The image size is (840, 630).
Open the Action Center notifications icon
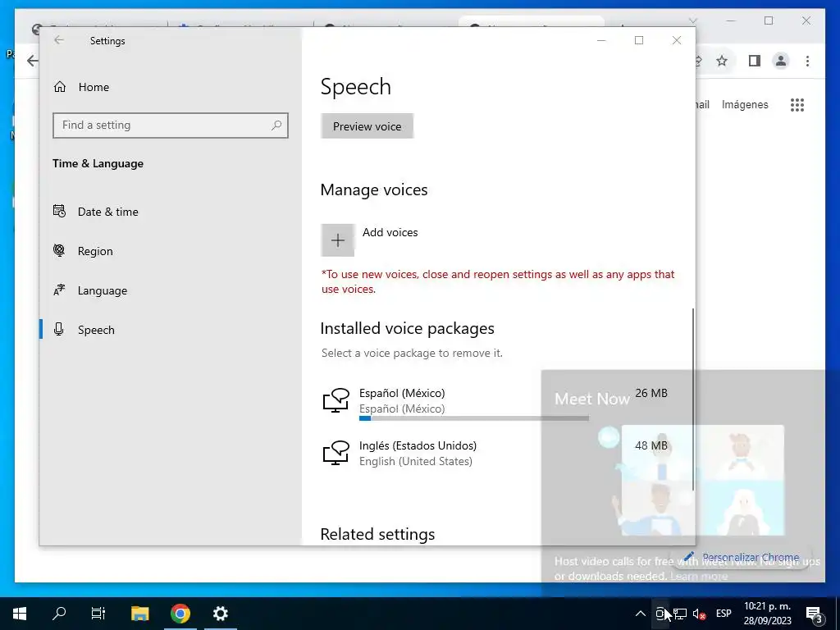pyautogui.click(x=814, y=614)
